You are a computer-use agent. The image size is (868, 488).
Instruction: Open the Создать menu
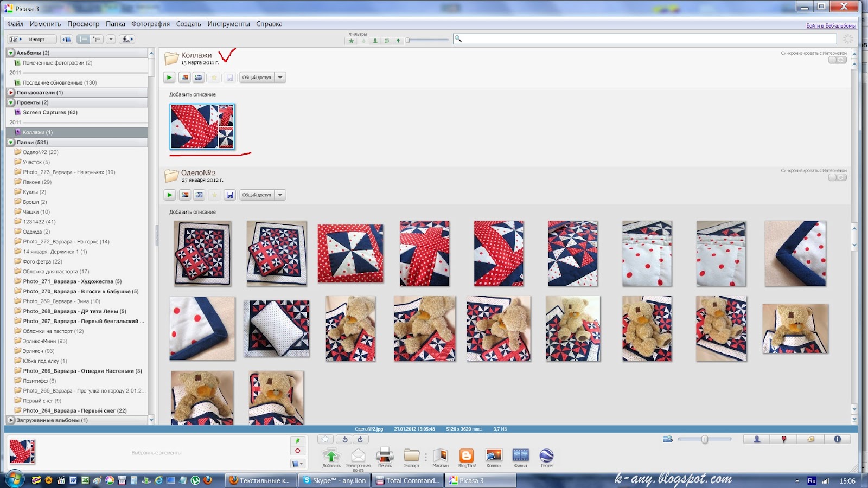point(189,24)
